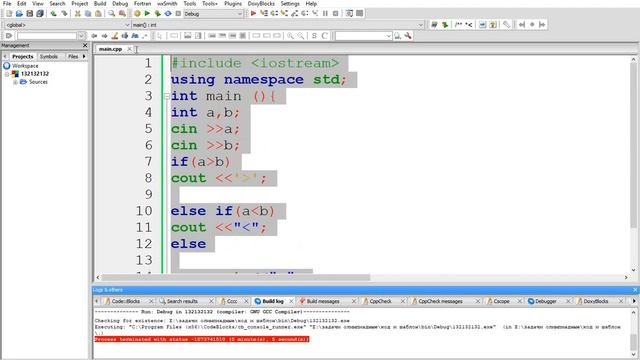
Task: Start debugging with the red arrow icon
Action: [253, 13]
